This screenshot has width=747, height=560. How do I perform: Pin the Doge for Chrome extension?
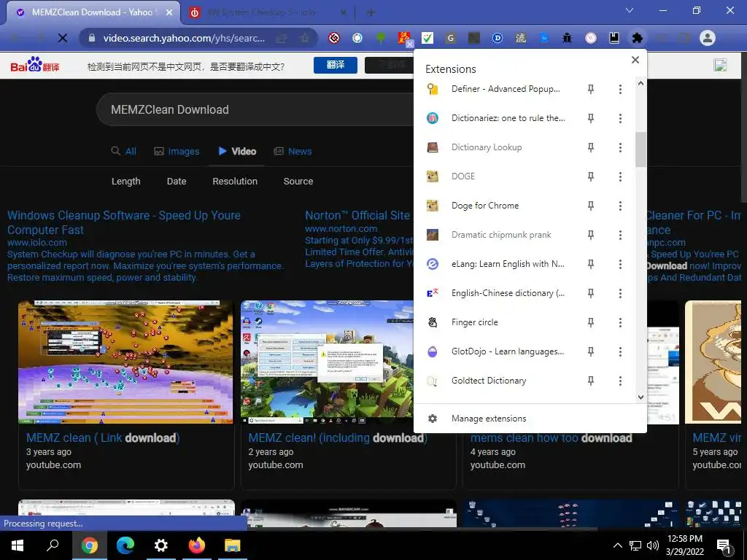point(591,206)
